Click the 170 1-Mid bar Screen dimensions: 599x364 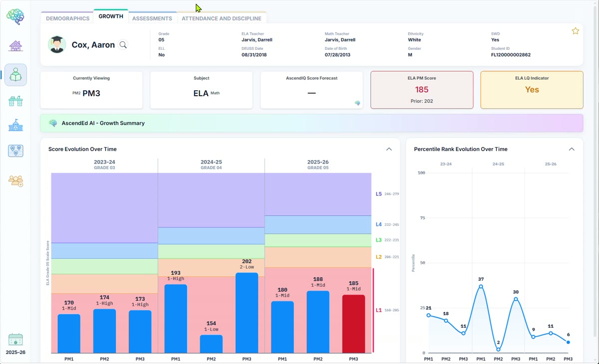pyautogui.click(x=69, y=334)
